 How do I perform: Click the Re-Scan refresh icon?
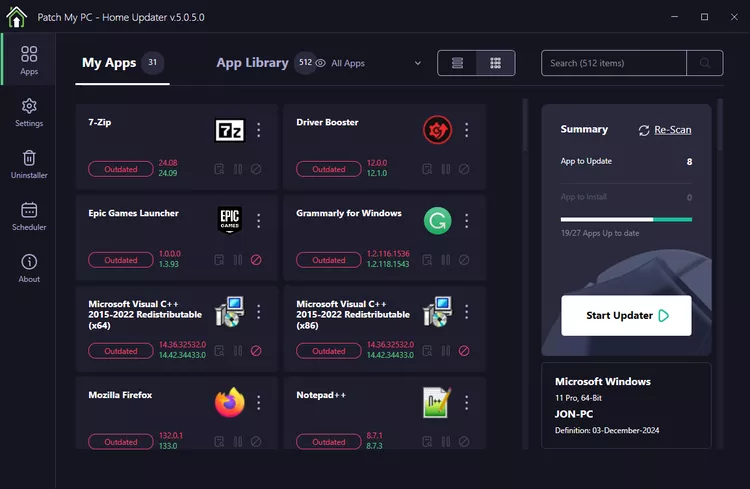[x=645, y=130]
